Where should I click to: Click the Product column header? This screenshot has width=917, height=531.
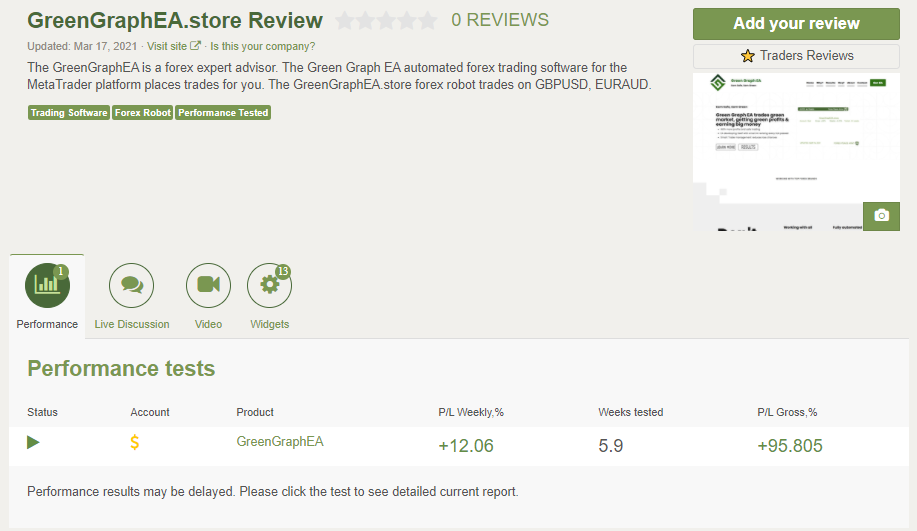[x=255, y=412]
